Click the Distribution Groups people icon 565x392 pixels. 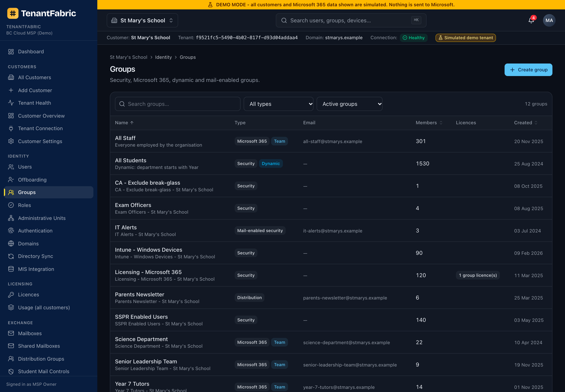tap(11, 359)
